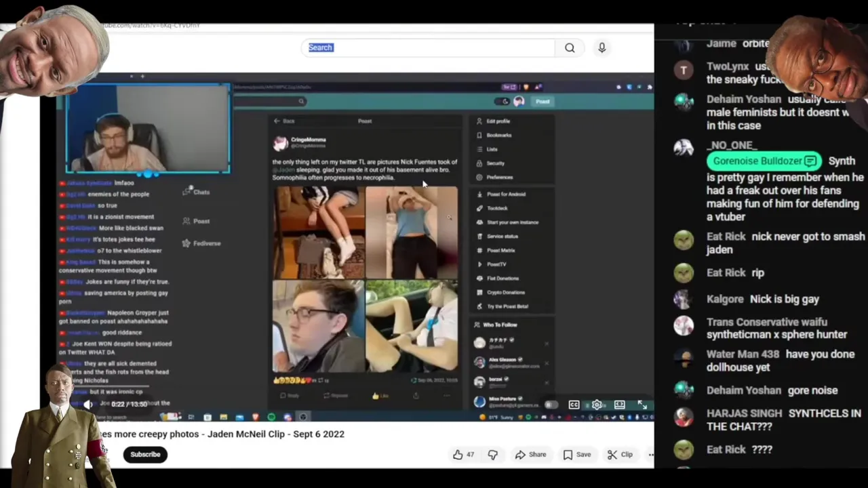Screen dimensions: 868x488
Task: Open the top-left post image
Action: (x=318, y=232)
